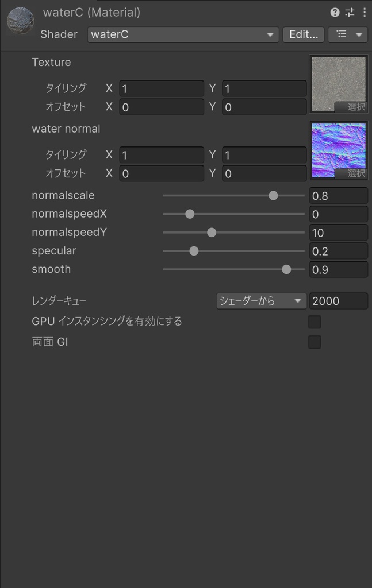Click 選択 on the Texture thumbnail
Screen dimensions: 372x588
point(357,107)
